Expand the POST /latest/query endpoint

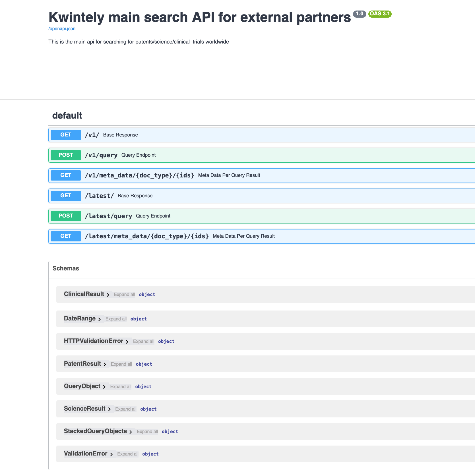(262, 216)
